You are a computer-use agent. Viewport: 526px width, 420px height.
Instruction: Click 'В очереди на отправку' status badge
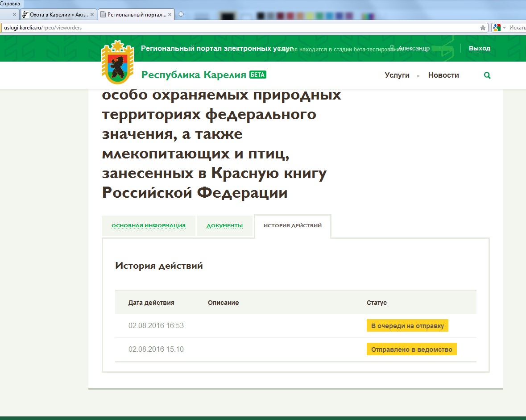click(407, 325)
